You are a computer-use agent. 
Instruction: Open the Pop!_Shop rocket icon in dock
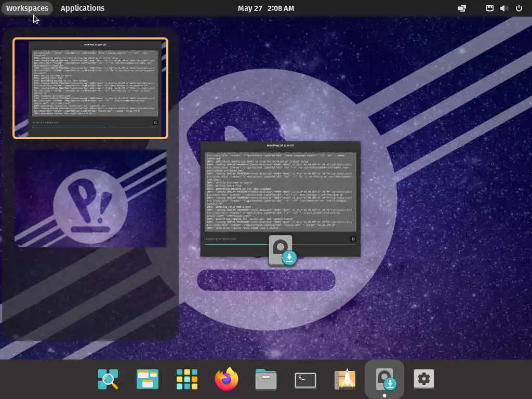click(345, 379)
